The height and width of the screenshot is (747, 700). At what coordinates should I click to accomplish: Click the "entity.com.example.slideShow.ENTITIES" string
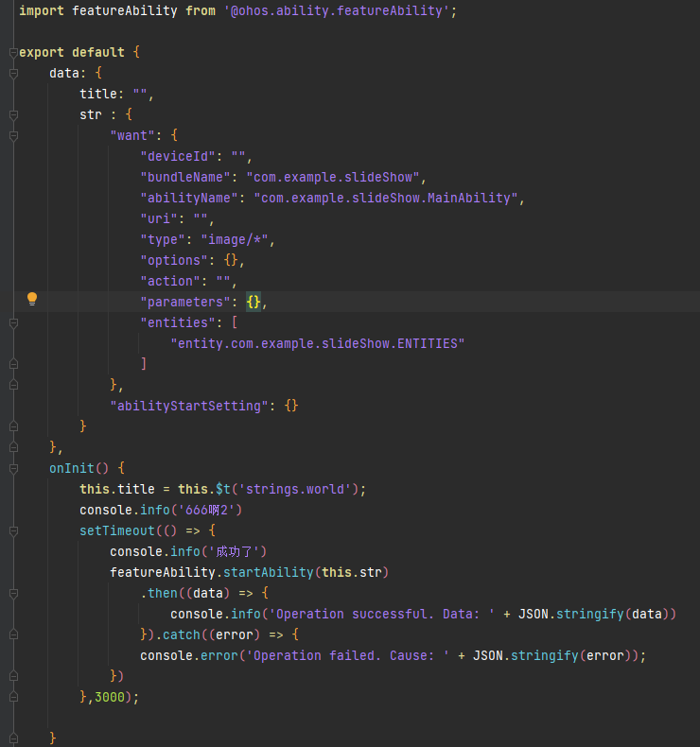317,343
